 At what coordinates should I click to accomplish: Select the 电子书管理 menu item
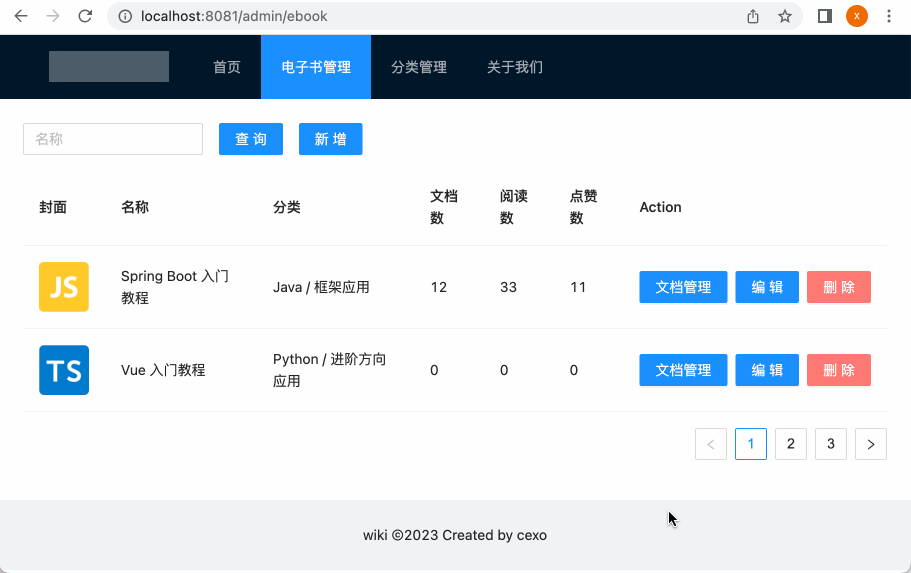[316, 67]
